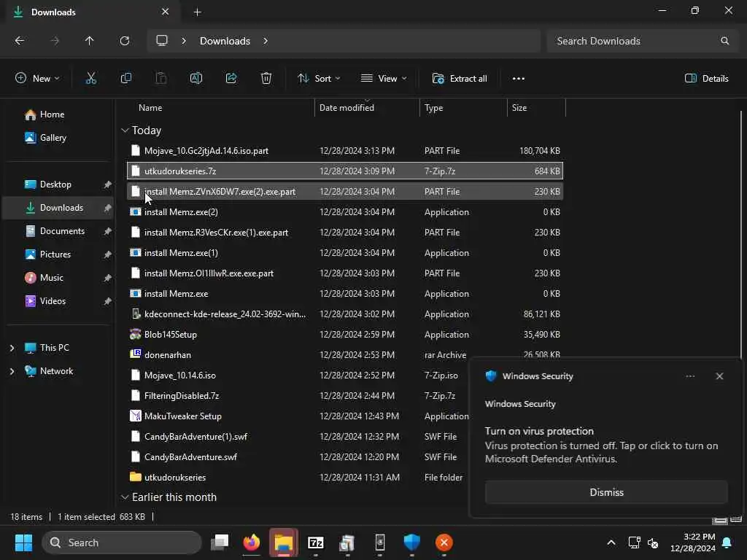Toggle the Details pane

(706, 79)
